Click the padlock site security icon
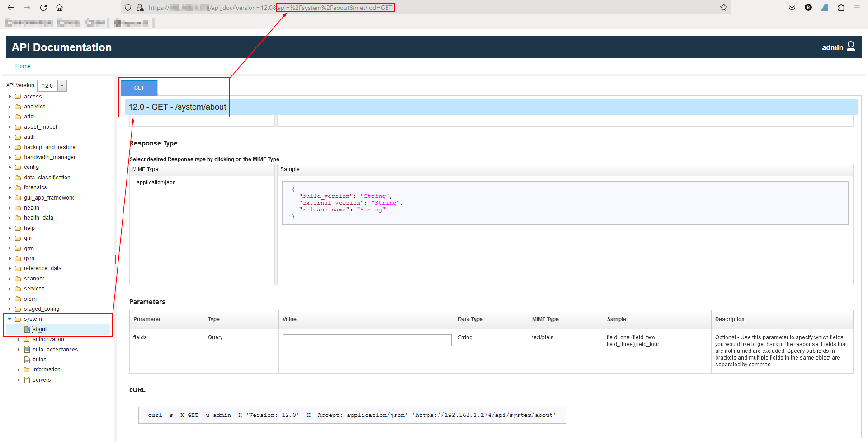This screenshot has height=444, width=868. pos(140,8)
